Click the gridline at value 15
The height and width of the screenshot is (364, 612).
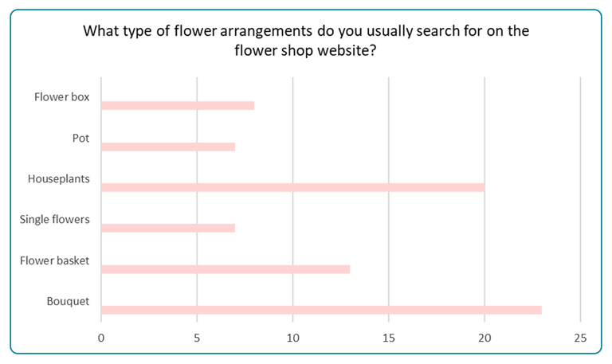pyautogui.click(x=389, y=199)
